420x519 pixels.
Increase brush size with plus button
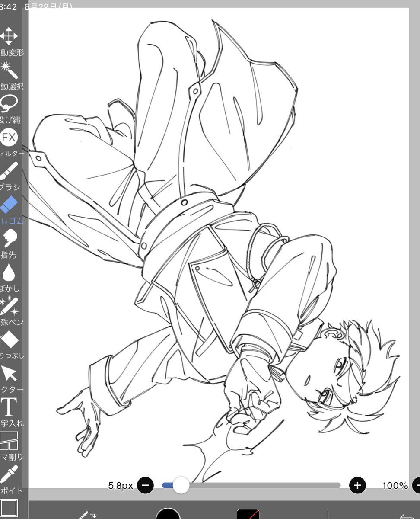coord(357,485)
